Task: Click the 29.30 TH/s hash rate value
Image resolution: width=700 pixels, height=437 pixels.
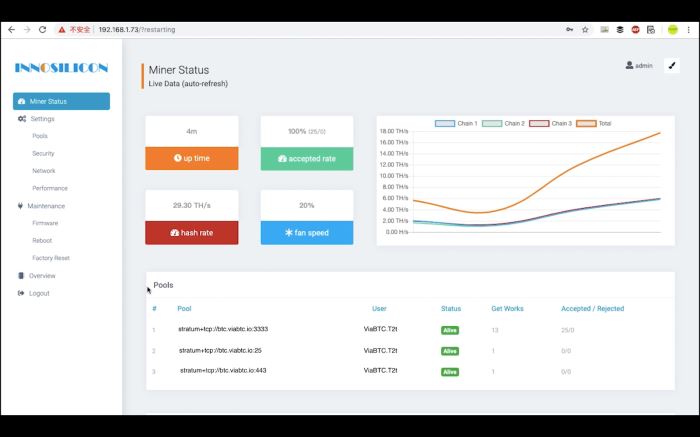Action: click(x=192, y=205)
